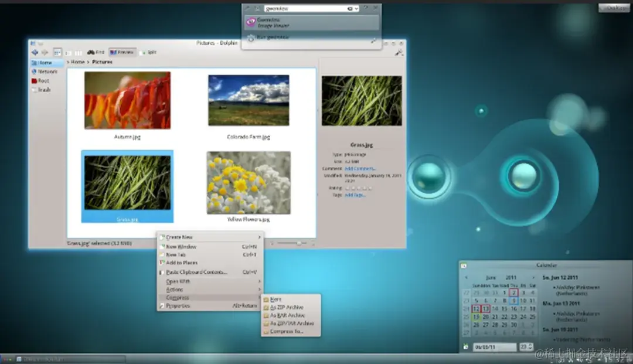Viewport: 633px width, 364px height.
Task: Expand Open With submenu
Action: tap(210, 281)
